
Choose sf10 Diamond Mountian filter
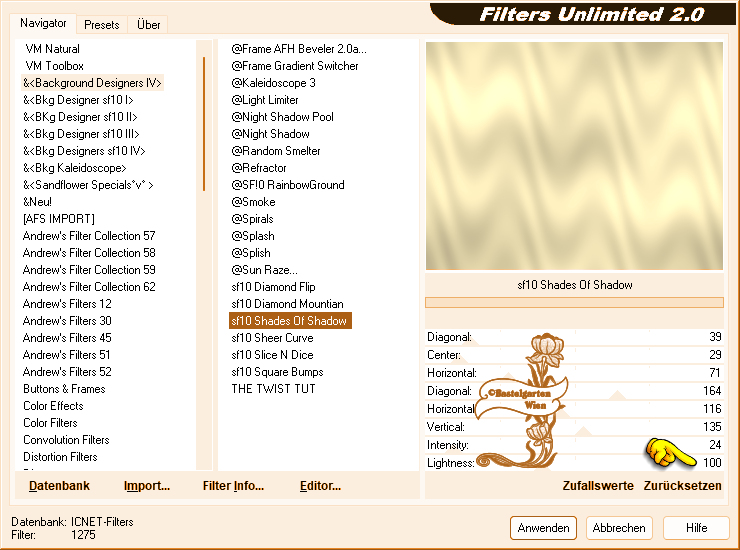click(x=287, y=304)
